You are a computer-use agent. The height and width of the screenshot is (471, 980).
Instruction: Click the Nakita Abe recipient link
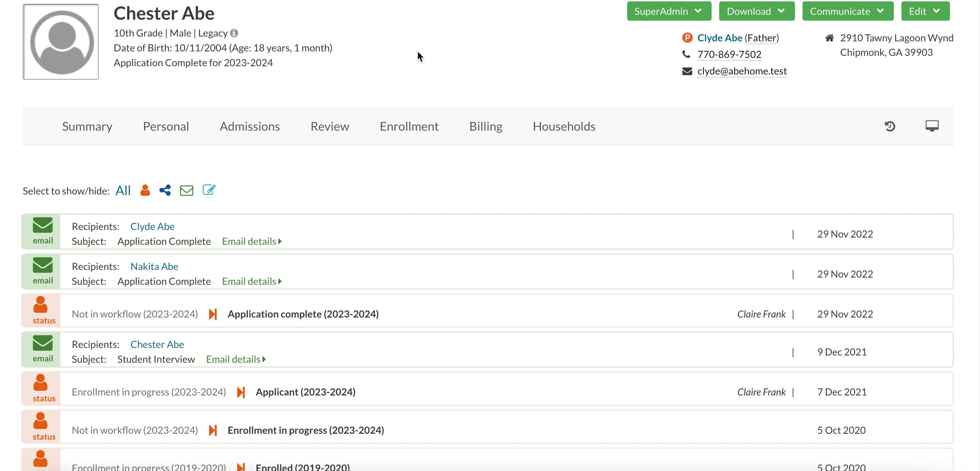[154, 266]
